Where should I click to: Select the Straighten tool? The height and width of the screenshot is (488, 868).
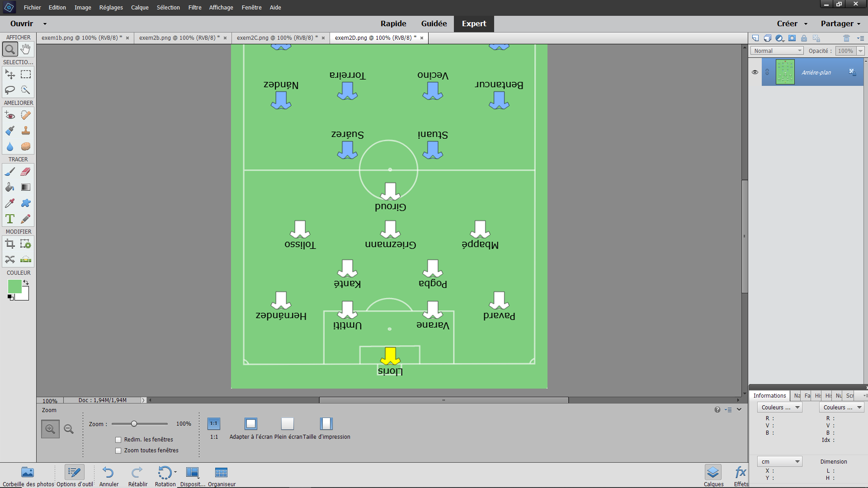pyautogui.click(x=26, y=259)
